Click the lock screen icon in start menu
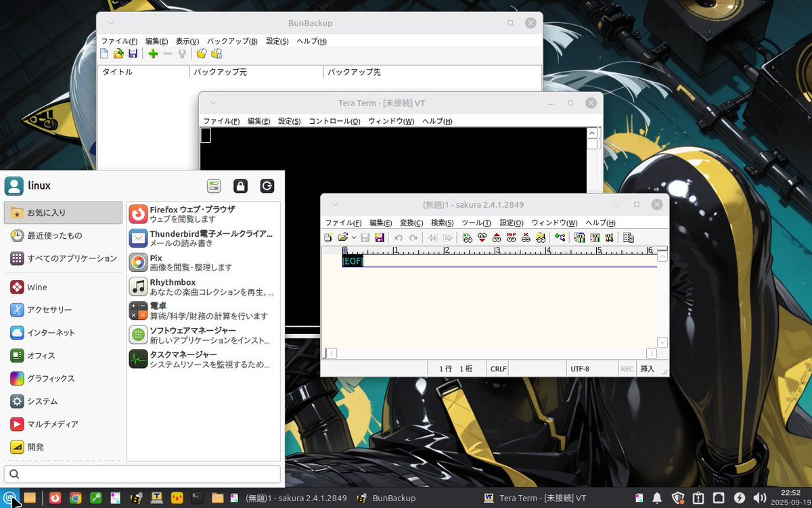This screenshot has height=508, width=812. click(240, 186)
